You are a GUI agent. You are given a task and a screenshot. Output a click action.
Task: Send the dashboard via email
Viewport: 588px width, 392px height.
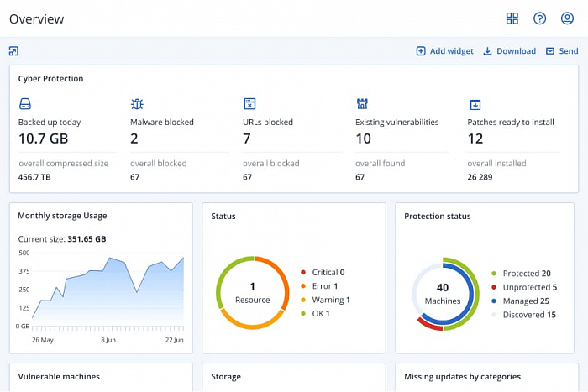561,51
